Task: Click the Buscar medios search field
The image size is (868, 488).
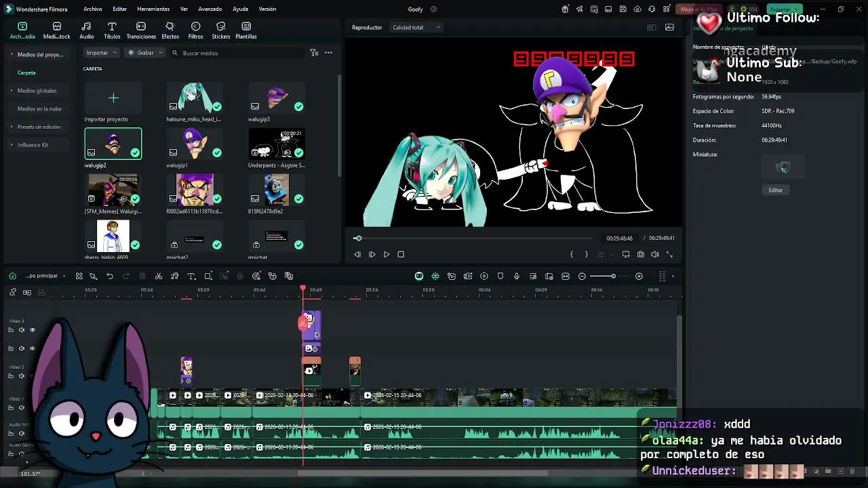Action: point(237,53)
